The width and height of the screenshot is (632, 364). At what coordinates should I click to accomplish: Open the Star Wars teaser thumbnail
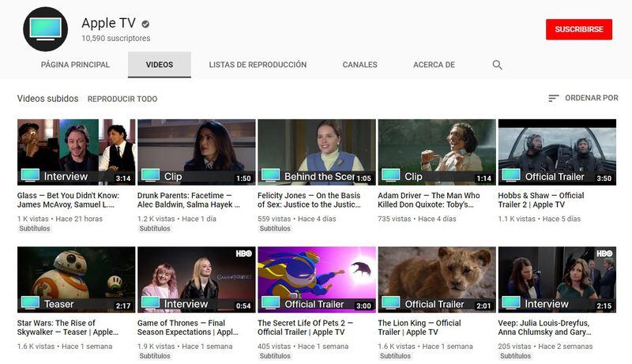pyautogui.click(x=76, y=280)
